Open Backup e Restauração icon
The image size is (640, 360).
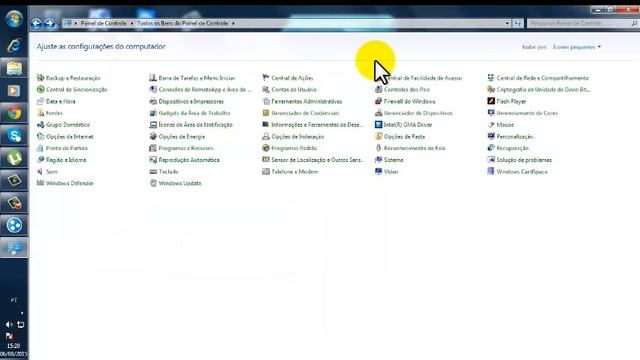click(x=40, y=78)
